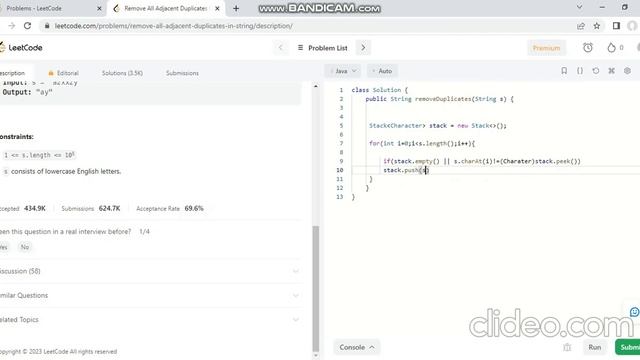The height and width of the screenshot is (360, 640).
Task: Expand Related Topics section
Action: click(x=149, y=320)
